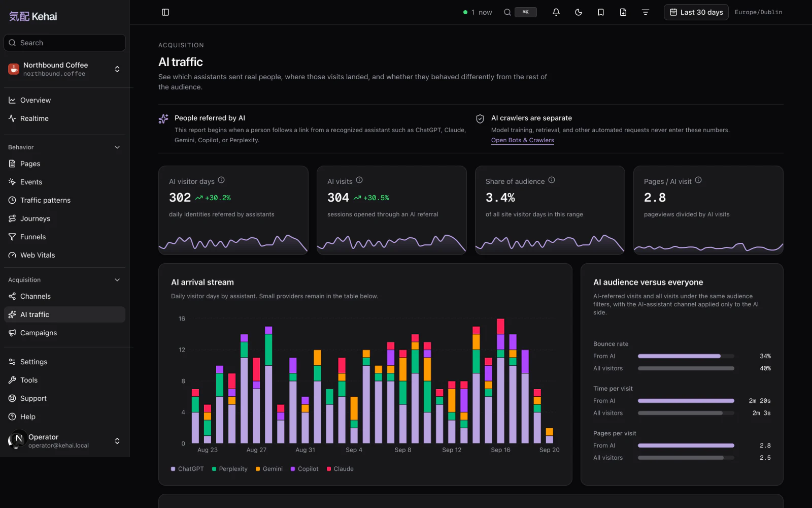Image resolution: width=812 pixels, height=508 pixels.
Task: Open the bookmark saved views icon
Action: point(601,12)
